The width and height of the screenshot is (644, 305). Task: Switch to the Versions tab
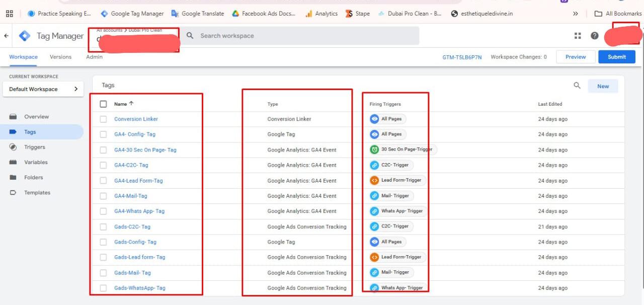[60, 57]
